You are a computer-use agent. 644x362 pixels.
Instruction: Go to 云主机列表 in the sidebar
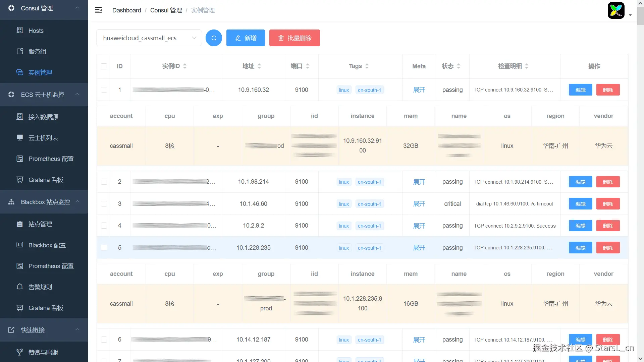43,138
